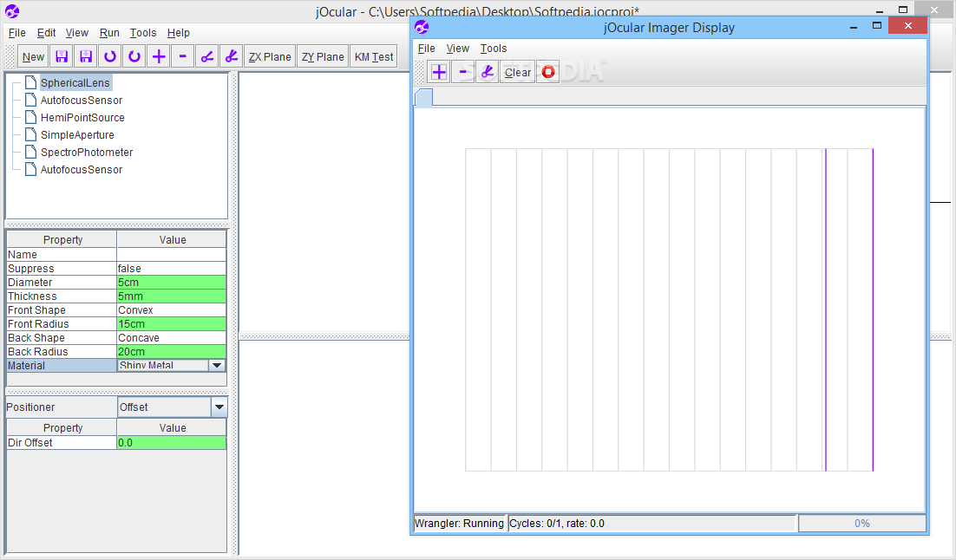This screenshot has width=956, height=560.
Task: Edit the Back Radius value 20cm
Action: 171,352
